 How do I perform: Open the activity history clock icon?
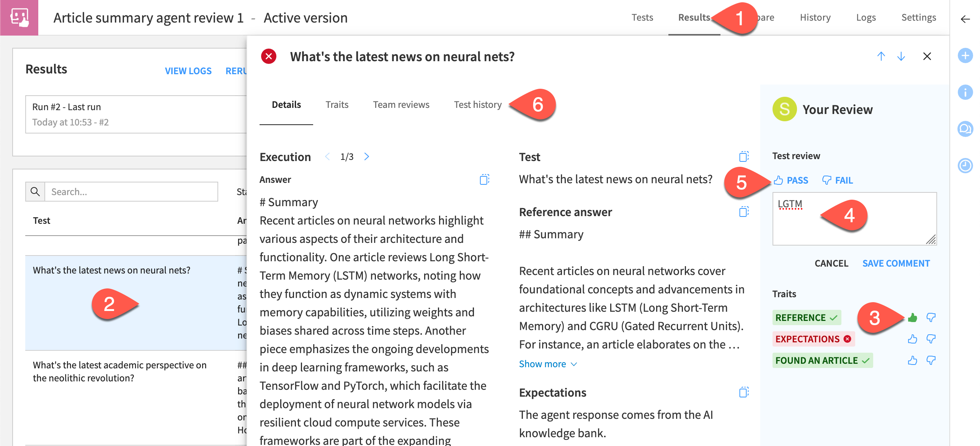(x=965, y=166)
